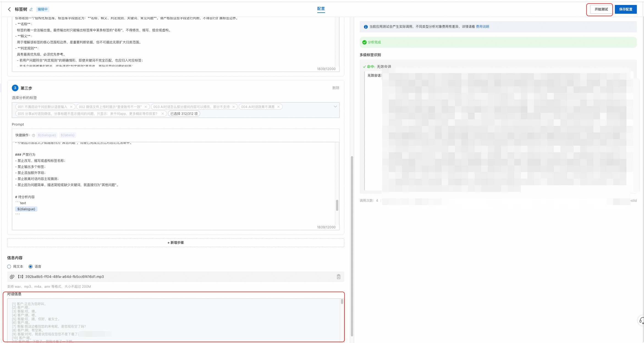Click the 支持 wav、mp3、m4a format hint
This screenshot has height=343, width=644.
(49, 287)
